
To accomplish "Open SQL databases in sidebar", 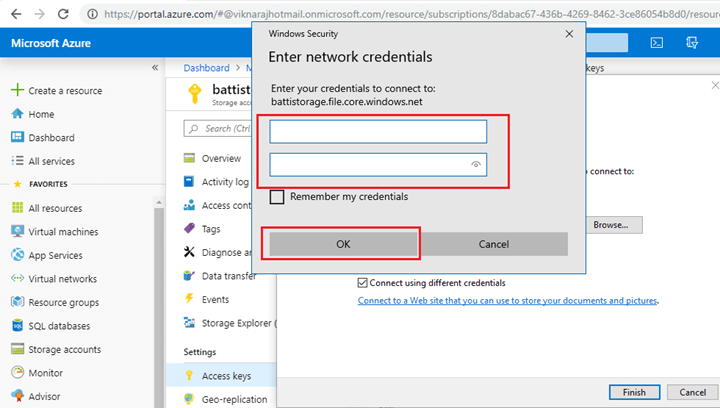I will pyautogui.click(x=59, y=326).
